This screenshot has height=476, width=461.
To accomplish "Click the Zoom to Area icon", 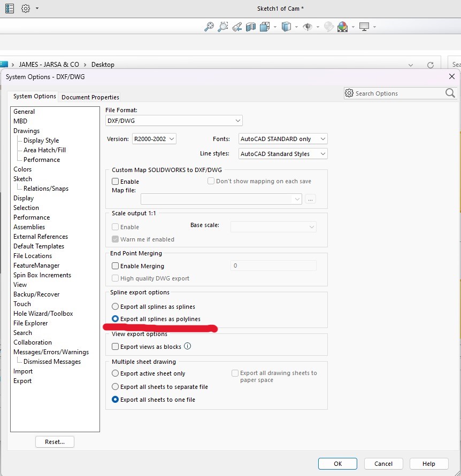I will 223,27.
